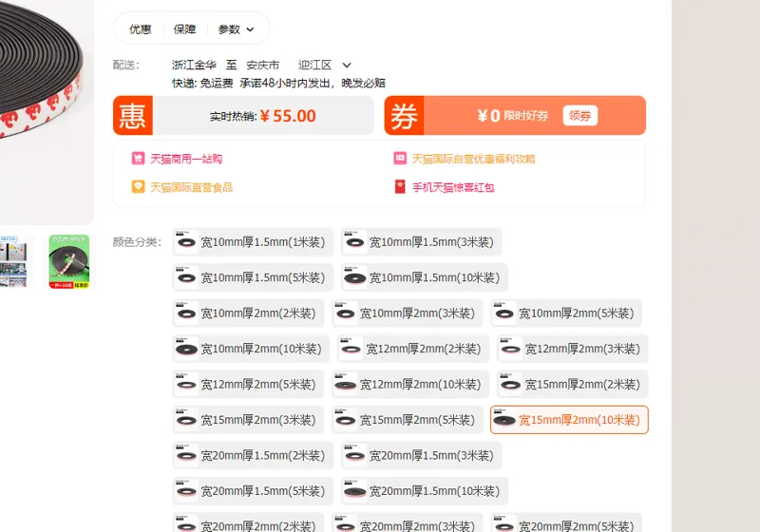Select option 宽10mm厚2mm(2米装)
The image size is (760, 532).
point(248,313)
